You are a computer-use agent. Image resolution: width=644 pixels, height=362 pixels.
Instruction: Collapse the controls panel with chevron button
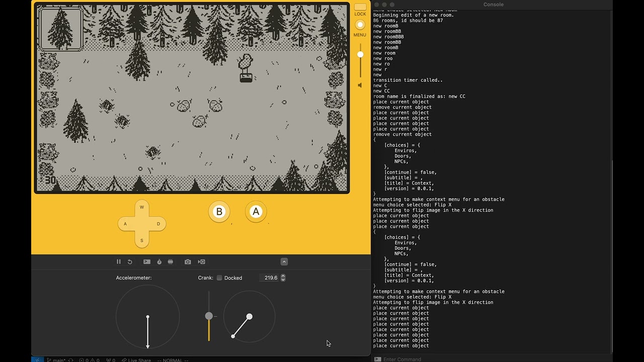coord(284,262)
